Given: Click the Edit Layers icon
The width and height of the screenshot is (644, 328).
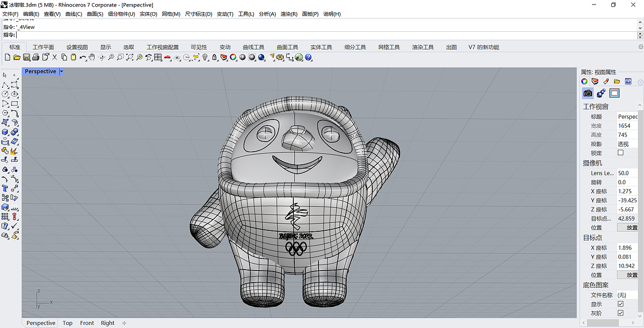Looking at the screenshot, I should point(224,57).
